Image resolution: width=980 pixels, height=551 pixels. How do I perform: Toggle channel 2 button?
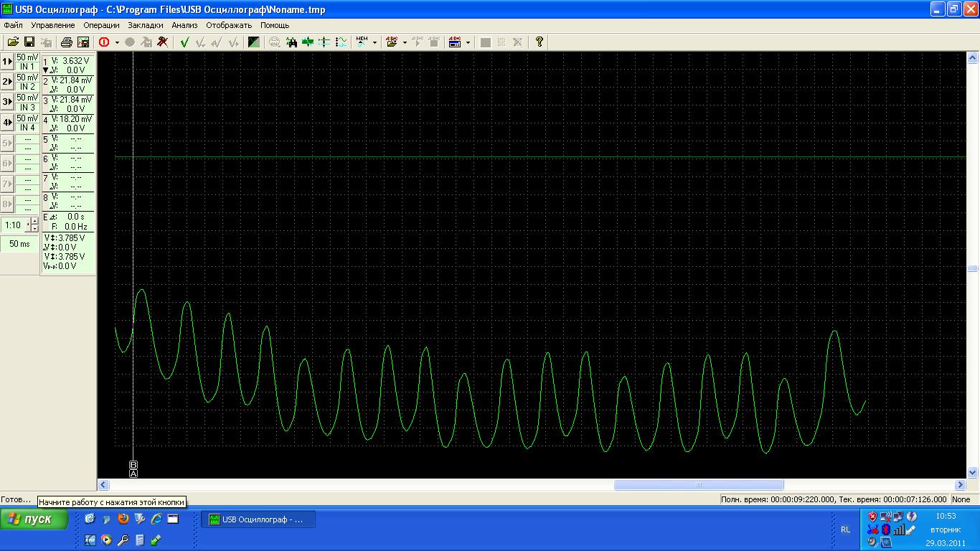[x=7, y=82]
